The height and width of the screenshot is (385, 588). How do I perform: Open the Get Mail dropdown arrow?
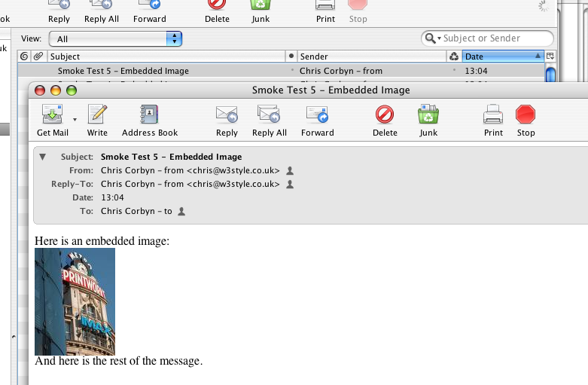click(75, 119)
